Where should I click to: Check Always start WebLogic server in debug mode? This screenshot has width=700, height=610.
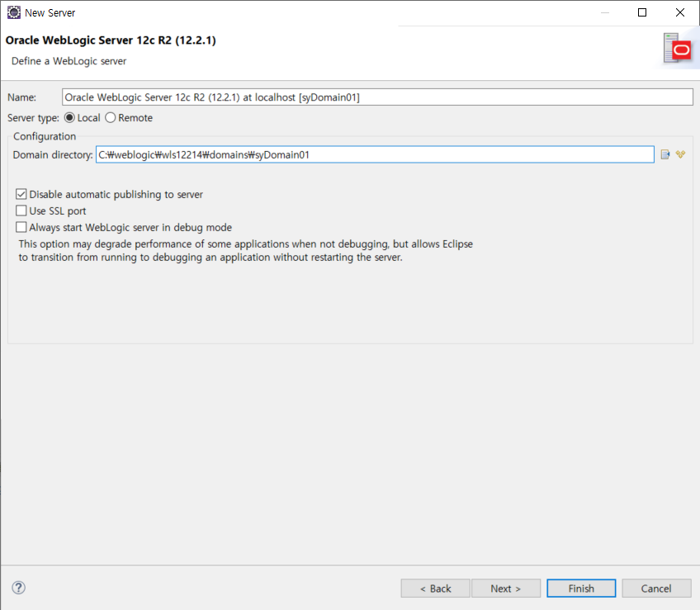(21, 227)
